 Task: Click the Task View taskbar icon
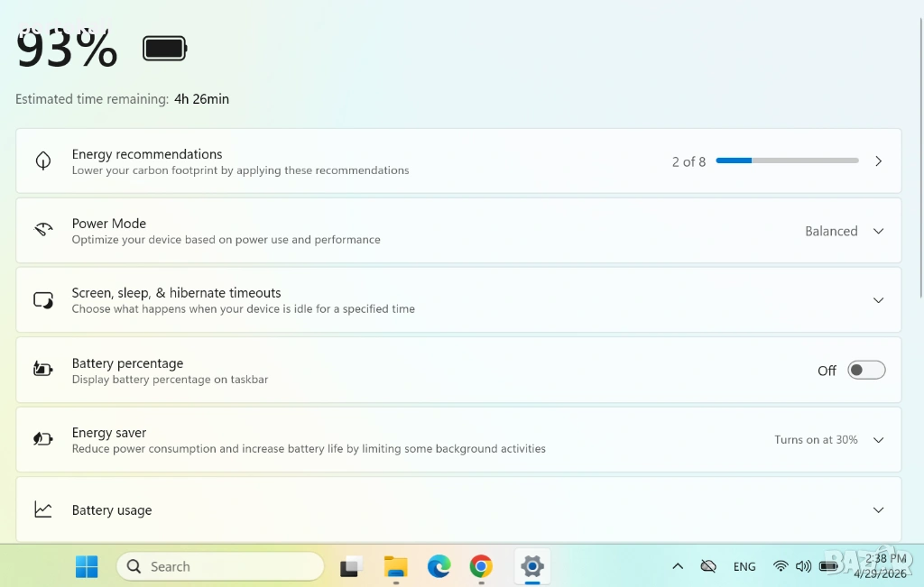[x=351, y=566]
